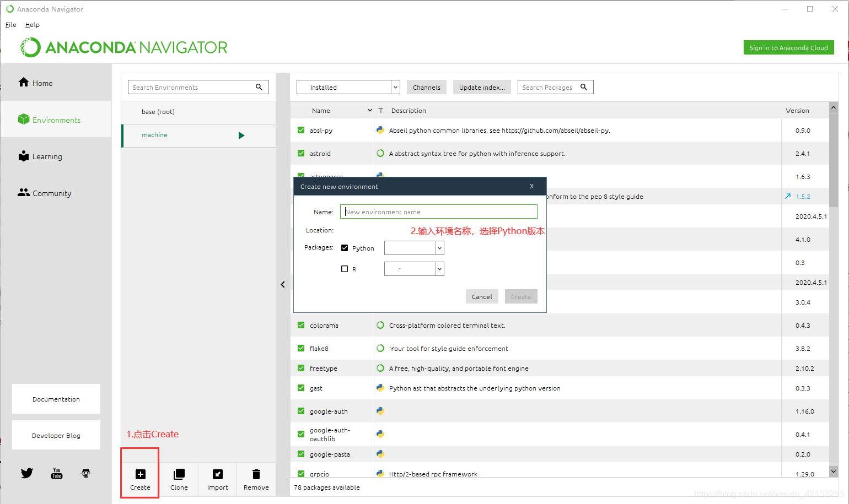Screen dimensions: 849x504
Task: Click the scrollbar up arrow
Action: coord(834,107)
